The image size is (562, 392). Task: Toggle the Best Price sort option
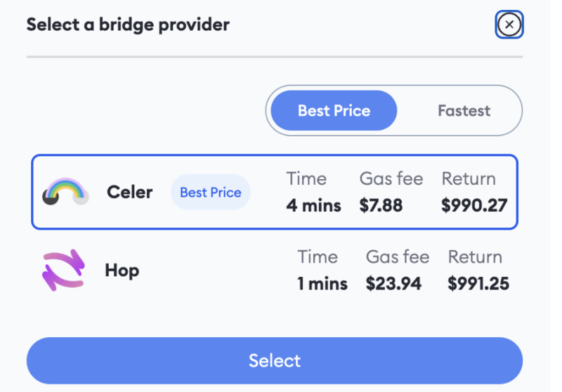(334, 111)
